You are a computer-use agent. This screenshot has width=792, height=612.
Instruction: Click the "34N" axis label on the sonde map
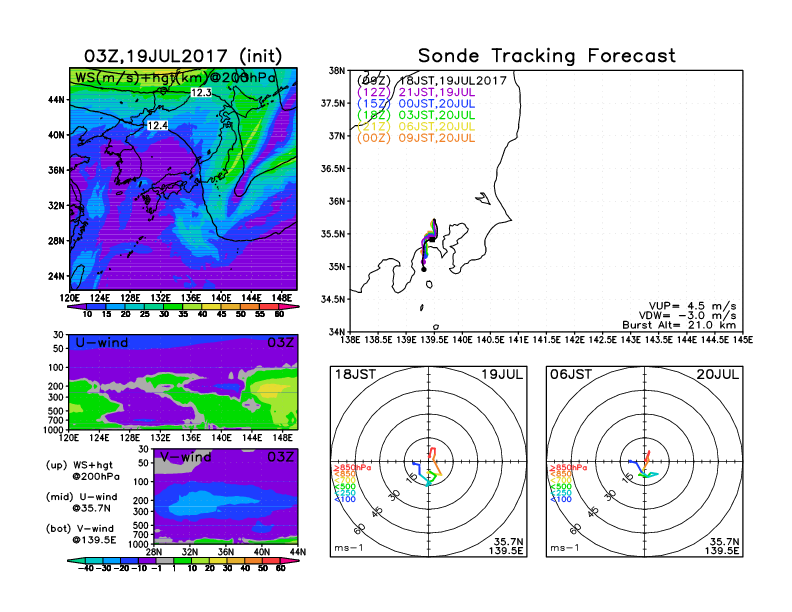[337, 332]
